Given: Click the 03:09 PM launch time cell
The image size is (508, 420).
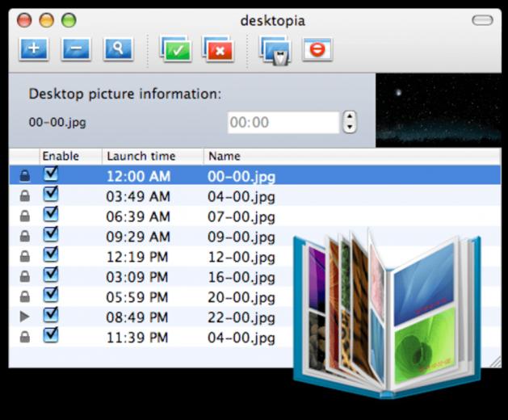Looking at the screenshot, I should click(x=137, y=277).
